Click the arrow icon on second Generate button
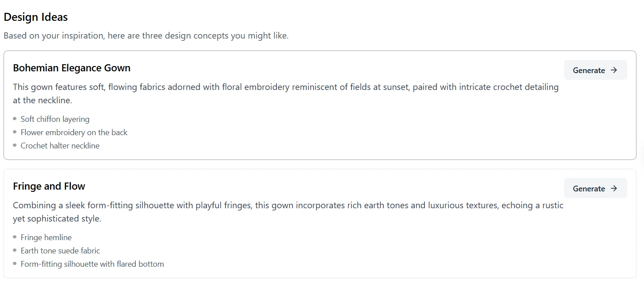The width and height of the screenshot is (644, 284). (614, 188)
